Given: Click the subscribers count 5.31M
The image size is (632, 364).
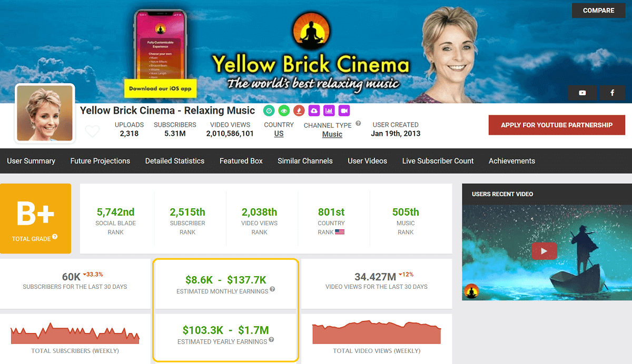Looking at the screenshot, I should tap(175, 134).
